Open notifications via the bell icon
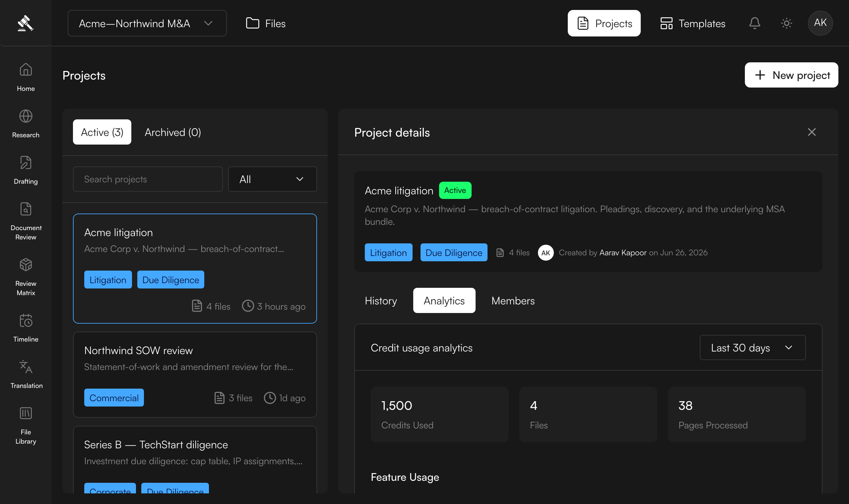 [754, 23]
